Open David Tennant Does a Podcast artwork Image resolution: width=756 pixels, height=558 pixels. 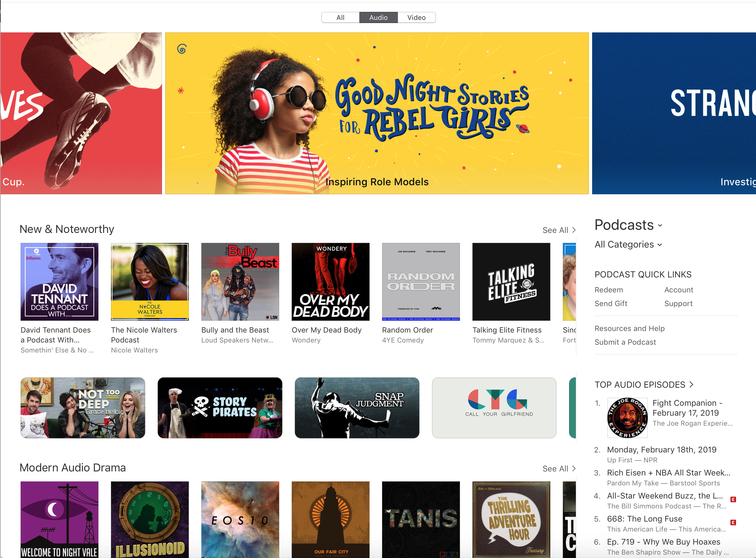click(x=60, y=282)
